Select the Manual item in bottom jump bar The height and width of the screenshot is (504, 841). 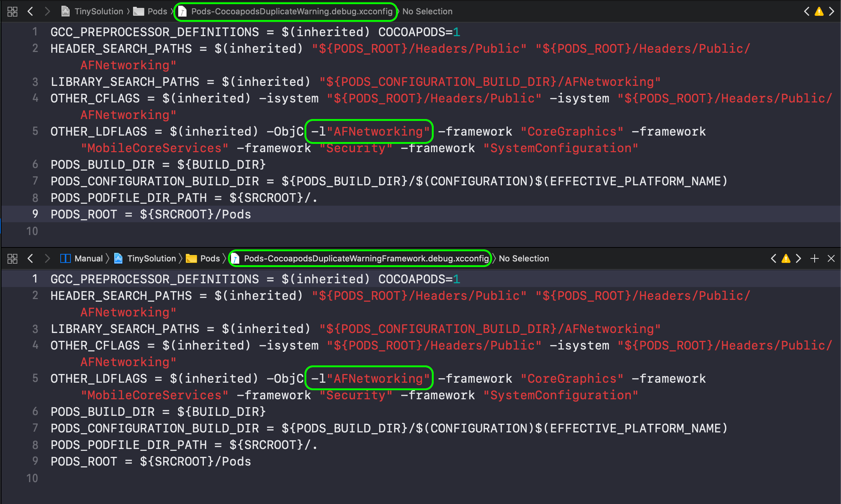tap(88, 258)
